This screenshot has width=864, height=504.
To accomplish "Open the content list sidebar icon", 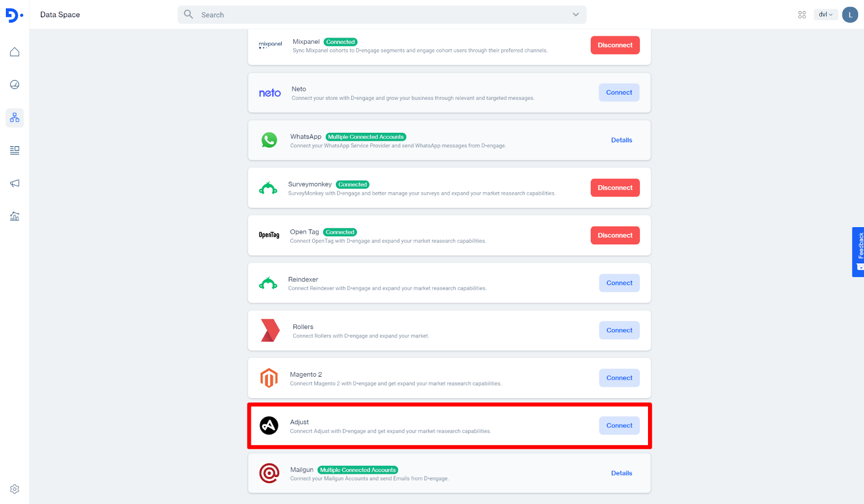I will click(15, 151).
